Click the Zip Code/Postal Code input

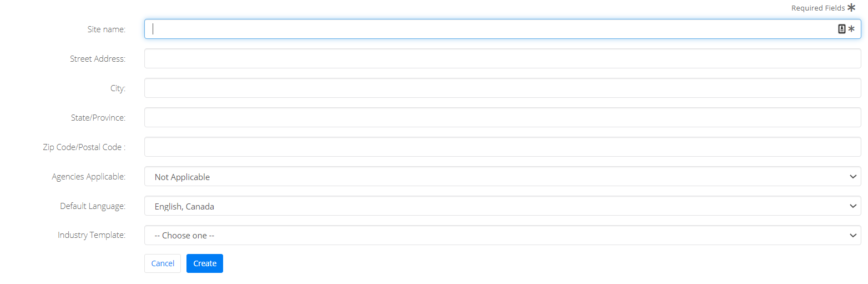tap(503, 147)
